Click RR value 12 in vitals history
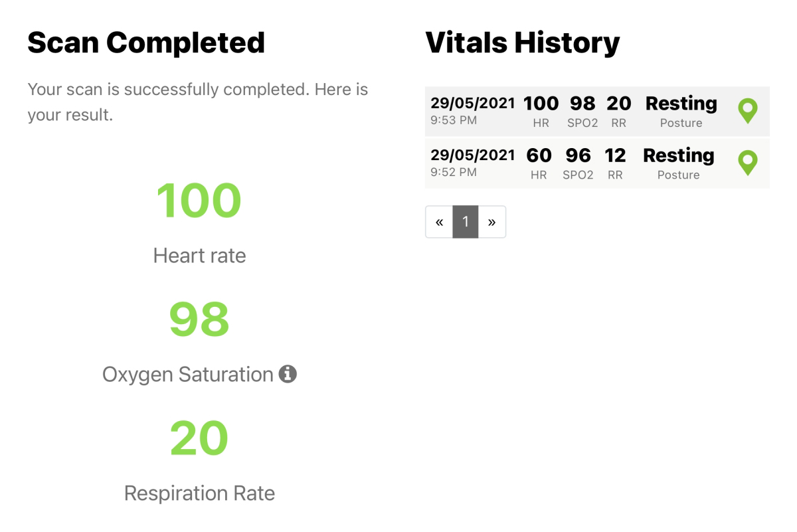The height and width of the screenshot is (532, 797). [x=615, y=155]
